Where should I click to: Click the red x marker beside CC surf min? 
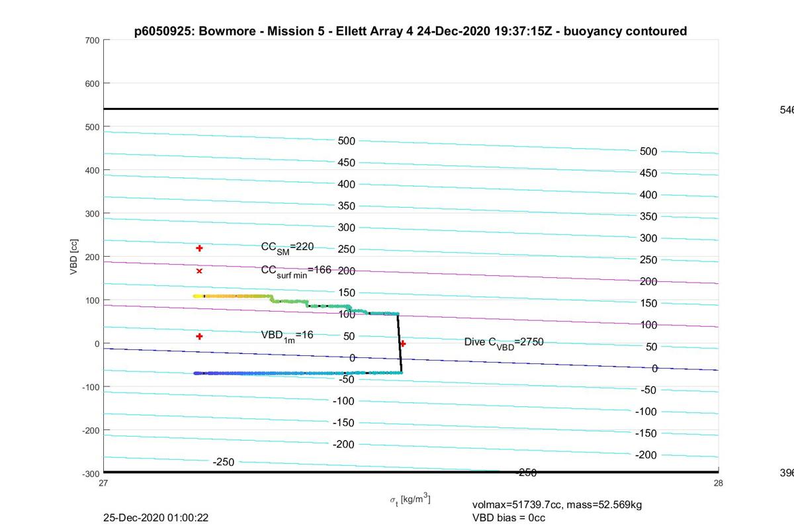199,271
